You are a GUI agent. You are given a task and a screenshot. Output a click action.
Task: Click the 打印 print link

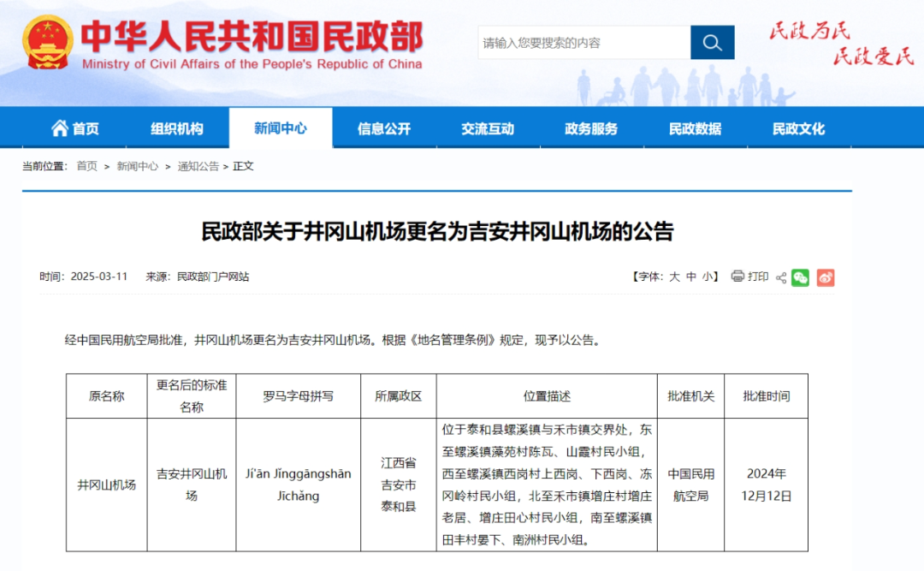(x=758, y=277)
